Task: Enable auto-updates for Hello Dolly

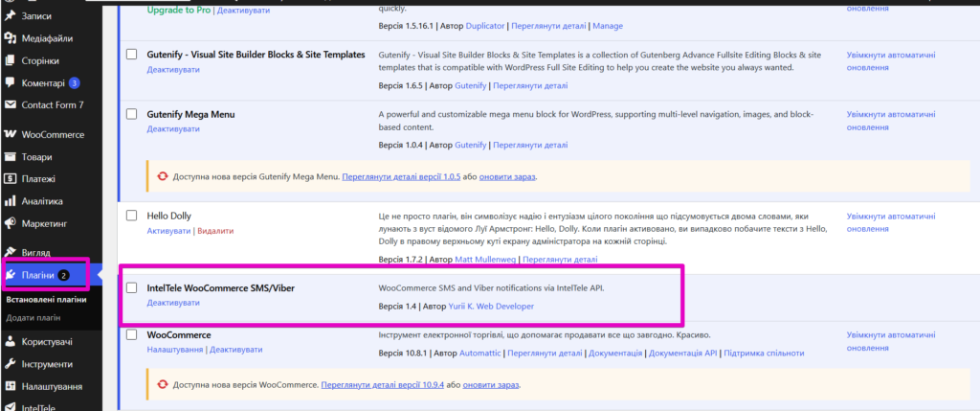Action: point(891,222)
